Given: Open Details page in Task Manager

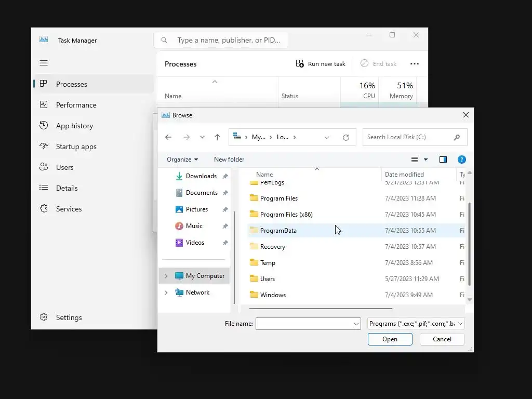Looking at the screenshot, I should click(94, 188).
